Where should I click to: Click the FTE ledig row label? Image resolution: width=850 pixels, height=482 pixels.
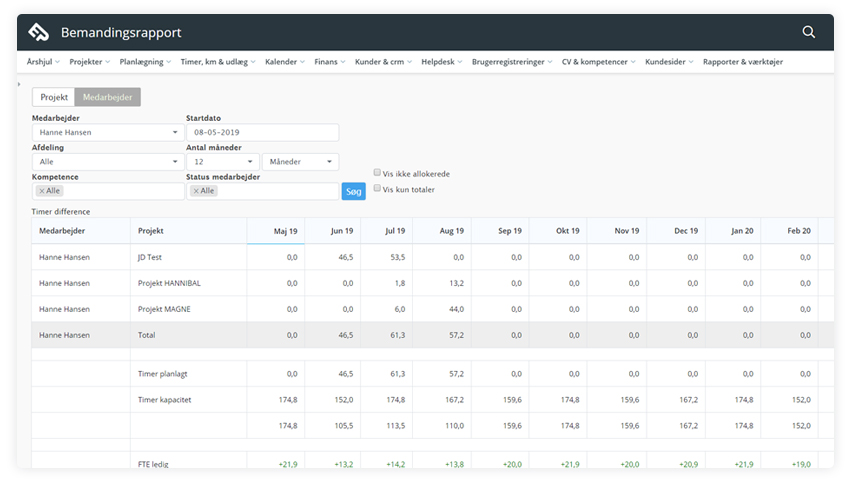click(x=153, y=464)
